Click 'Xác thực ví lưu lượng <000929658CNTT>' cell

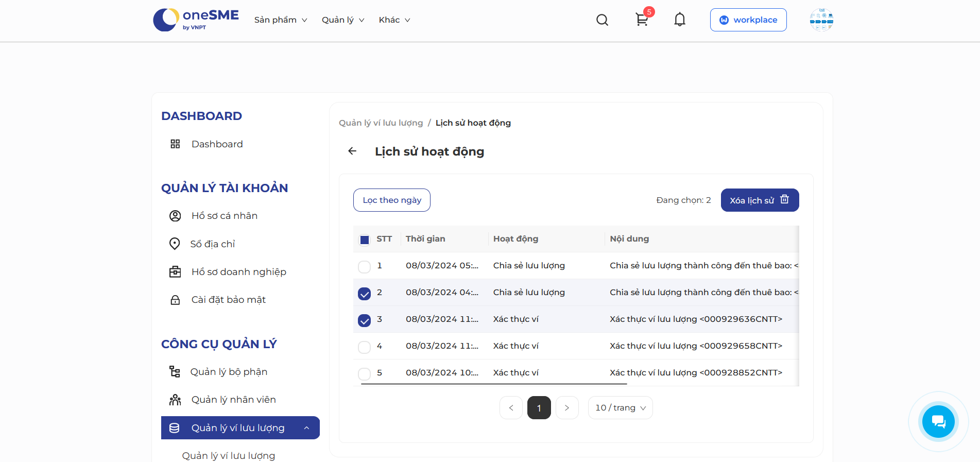[696, 346]
